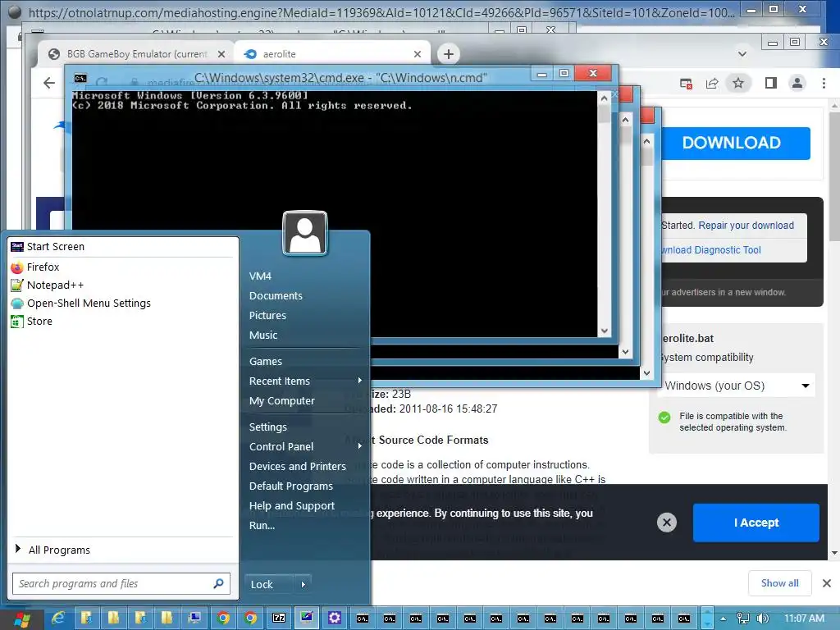Screen dimensions: 840x630
Task: Open the Download Diagnostic Tool link
Action: coord(711,250)
